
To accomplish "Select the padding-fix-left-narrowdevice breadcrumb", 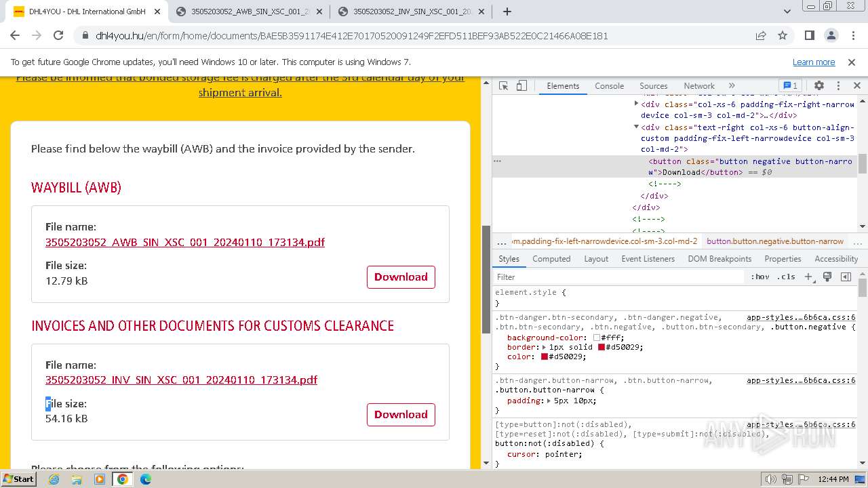I will [605, 241].
